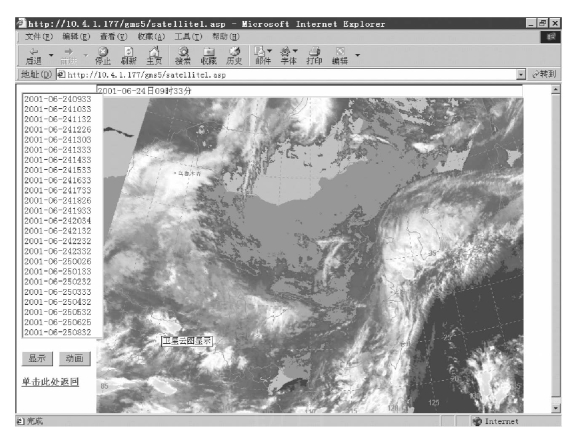This screenshot has width=577, height=427.
Task: Open Favorites (收藏) toolbar icon
Action: coord(209,56)
